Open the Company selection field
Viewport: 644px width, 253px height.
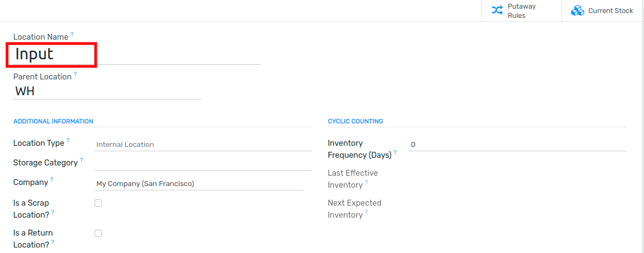click(x=199, y=184)
